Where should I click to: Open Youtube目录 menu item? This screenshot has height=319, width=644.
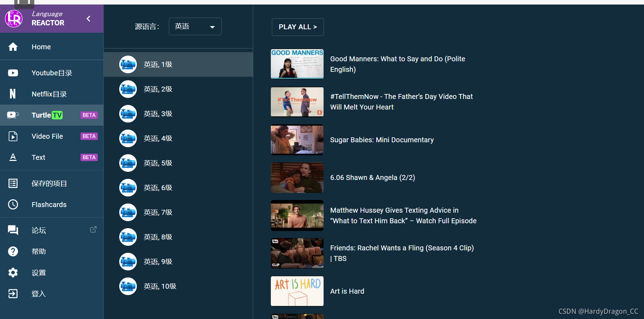pos(52,73)
